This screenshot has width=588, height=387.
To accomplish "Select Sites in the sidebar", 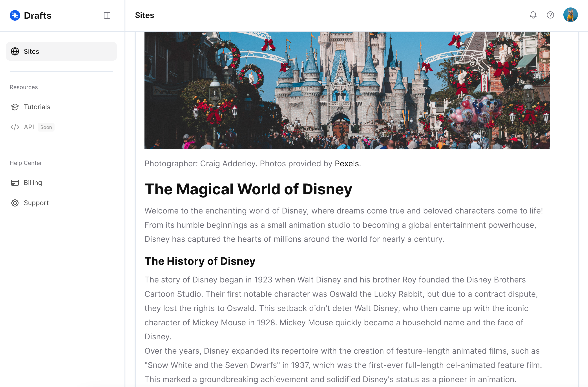I will [61, 51].
